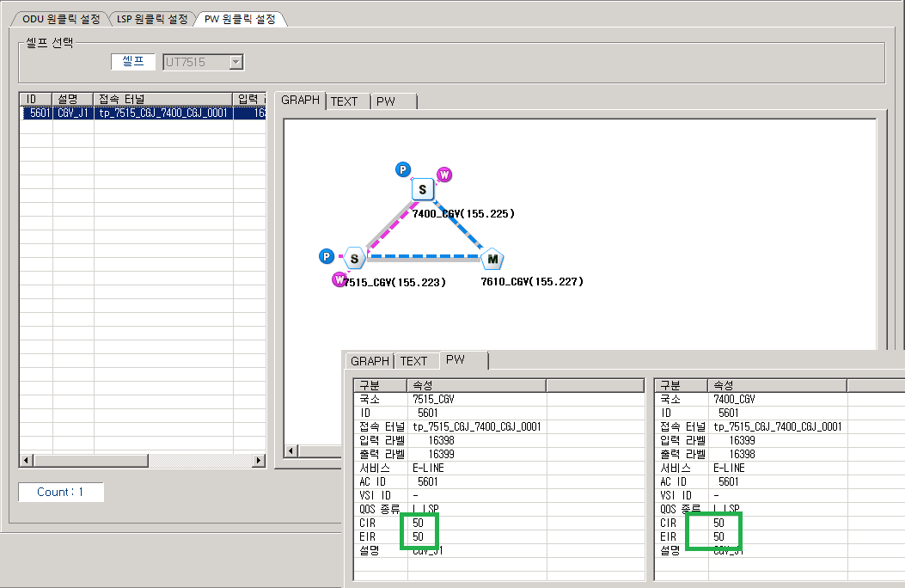Click the blue P badge near 7400_CGV node
The image size is (905, 588).
pos(403,169)
